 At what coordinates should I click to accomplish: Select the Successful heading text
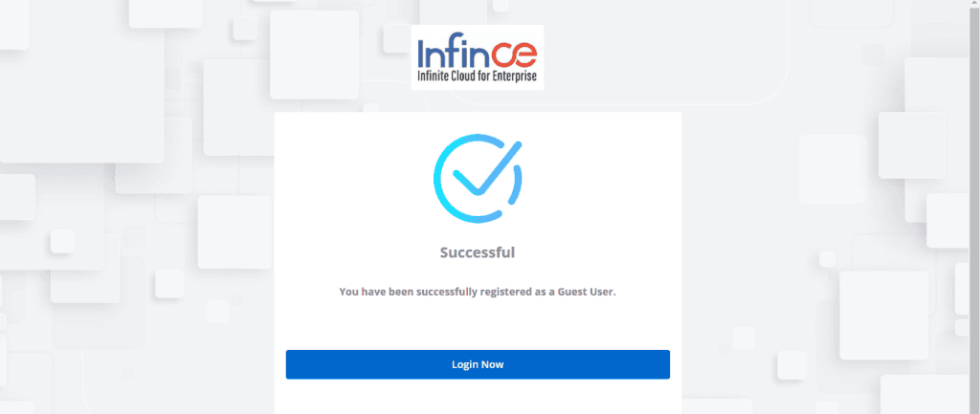478,253
